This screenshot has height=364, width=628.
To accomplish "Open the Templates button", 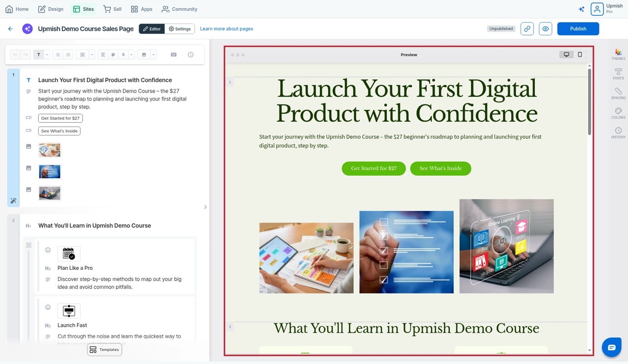I will (105, 350).
